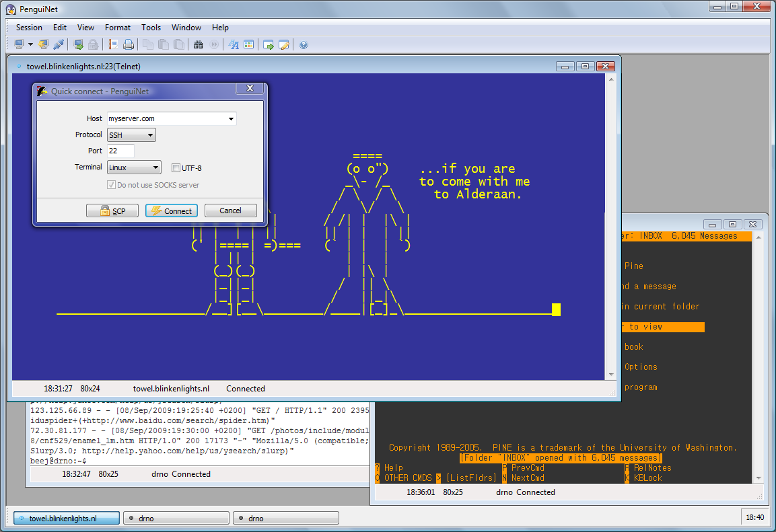Click 'OTHER CMDS' in the Pine window
Screen dimensions: 776x532
409,478
